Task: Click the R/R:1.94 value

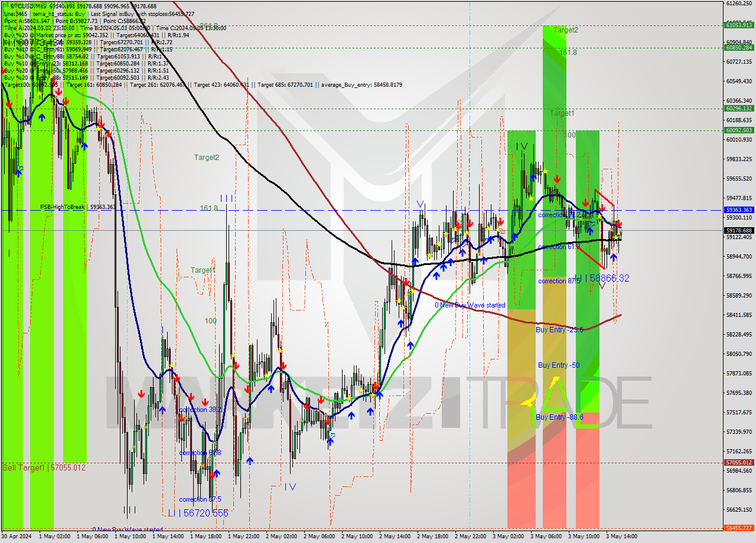Action: coord(177,35)
